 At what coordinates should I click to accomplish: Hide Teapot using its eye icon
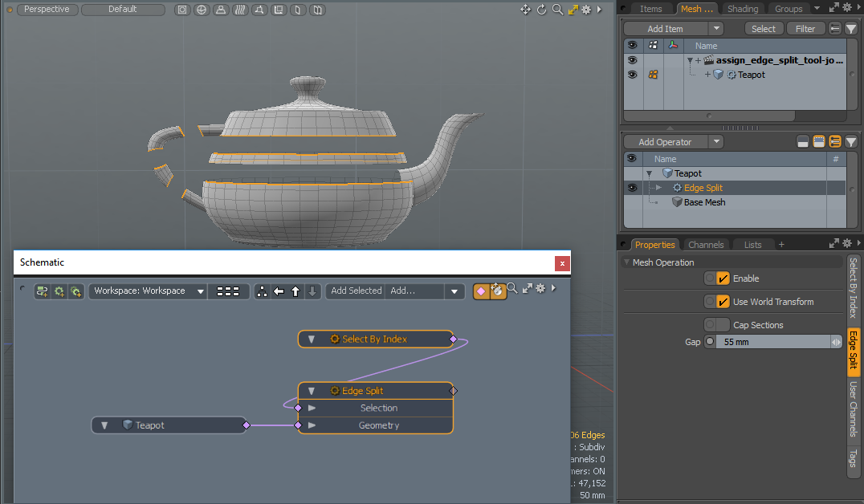(x=632, y=75)
